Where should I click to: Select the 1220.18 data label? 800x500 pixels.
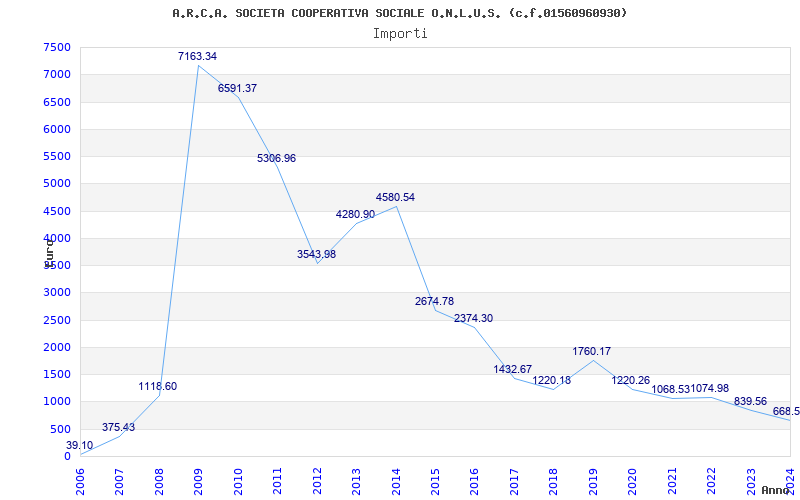pos(552,381)
